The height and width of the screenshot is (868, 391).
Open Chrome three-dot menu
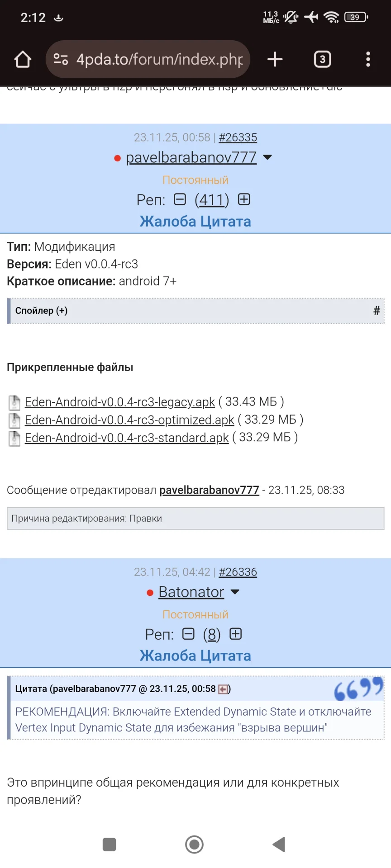click(368, 59)
